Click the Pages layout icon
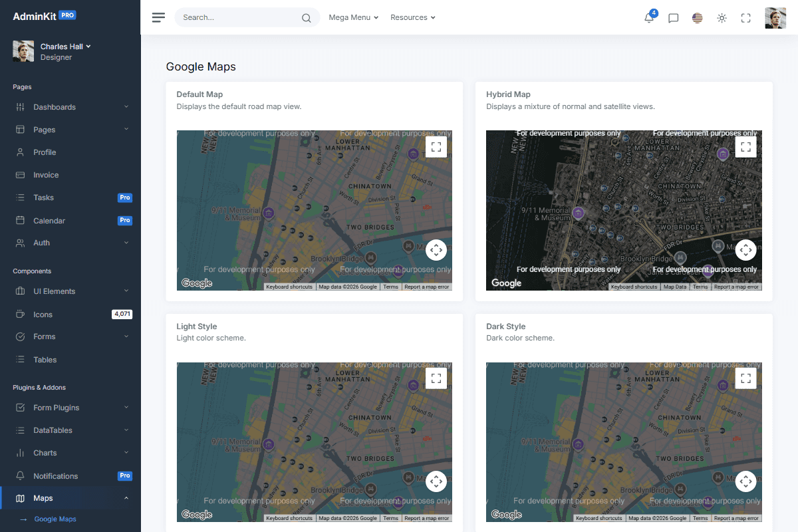This screenshot has width=798, height=532. click(x=20, y=130)
